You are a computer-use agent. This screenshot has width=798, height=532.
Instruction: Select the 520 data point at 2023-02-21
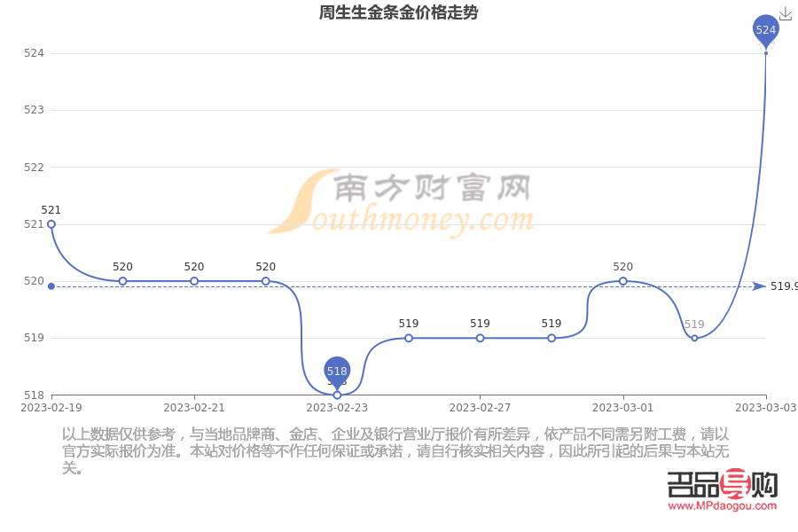point(194,281)
